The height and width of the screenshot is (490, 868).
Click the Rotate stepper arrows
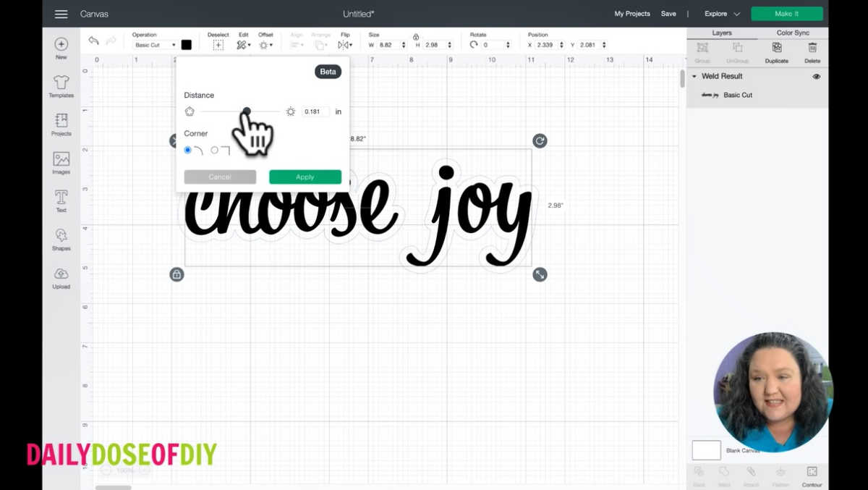(x=508, y=45)
